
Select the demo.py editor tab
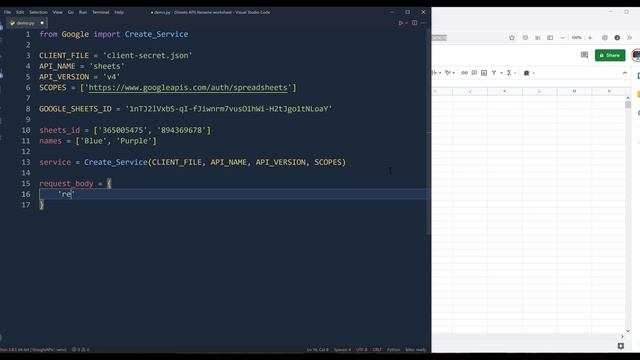pos(27,23)
